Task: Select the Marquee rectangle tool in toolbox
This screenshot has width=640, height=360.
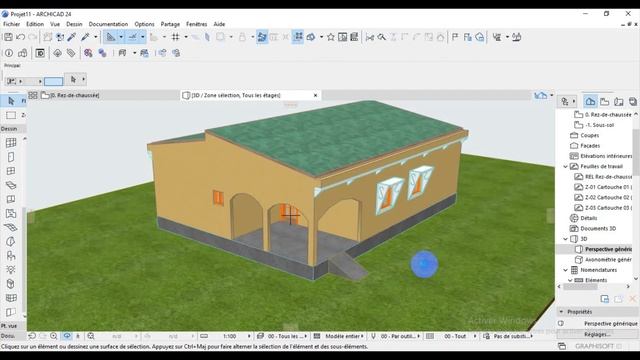Action: tap(11, 115)
